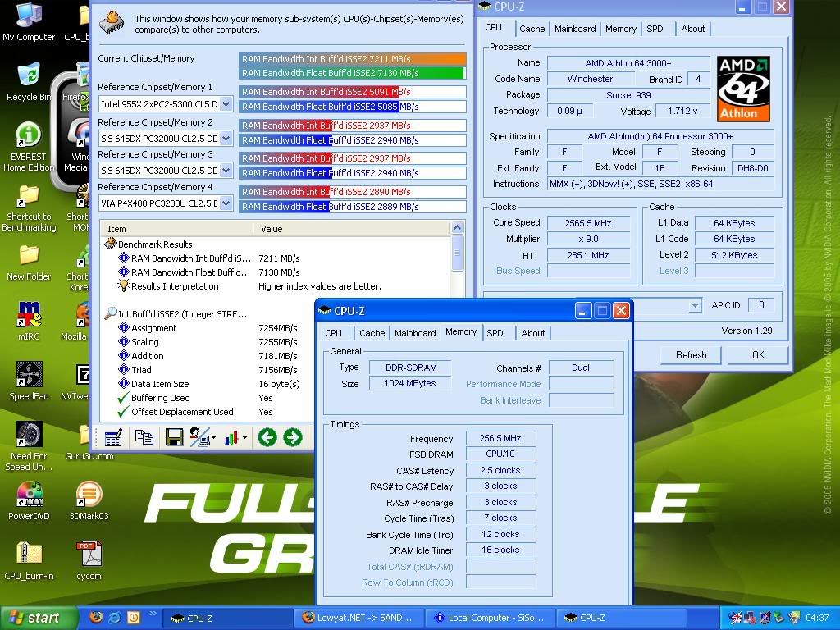The height and width of the screenshot is (630, 840).
Task: Launch the mIRC desktop icon
Action: coord(29,320)
